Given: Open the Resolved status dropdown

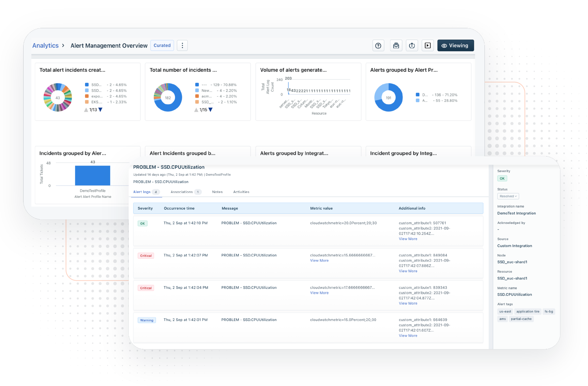Looking at the screenshot, I should point(508,196).
